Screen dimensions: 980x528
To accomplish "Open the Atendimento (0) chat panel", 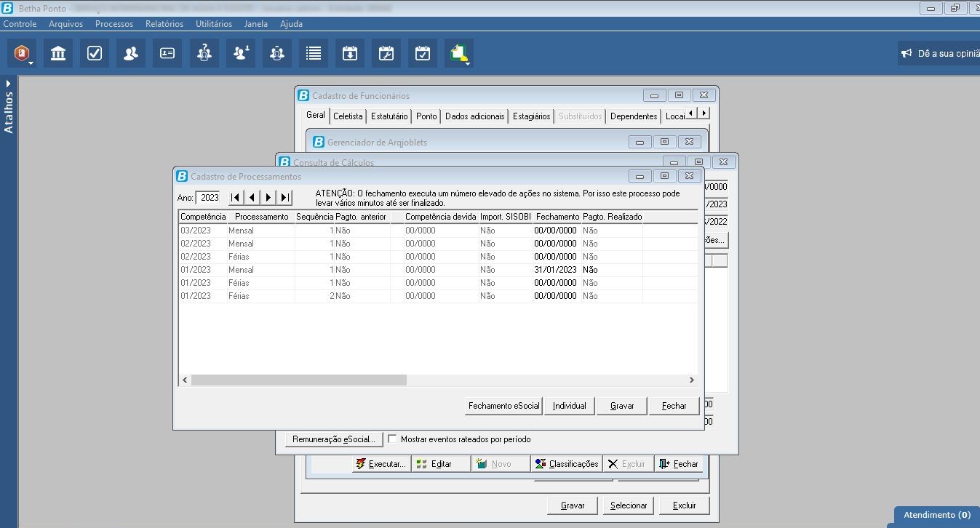I will 937,515.
